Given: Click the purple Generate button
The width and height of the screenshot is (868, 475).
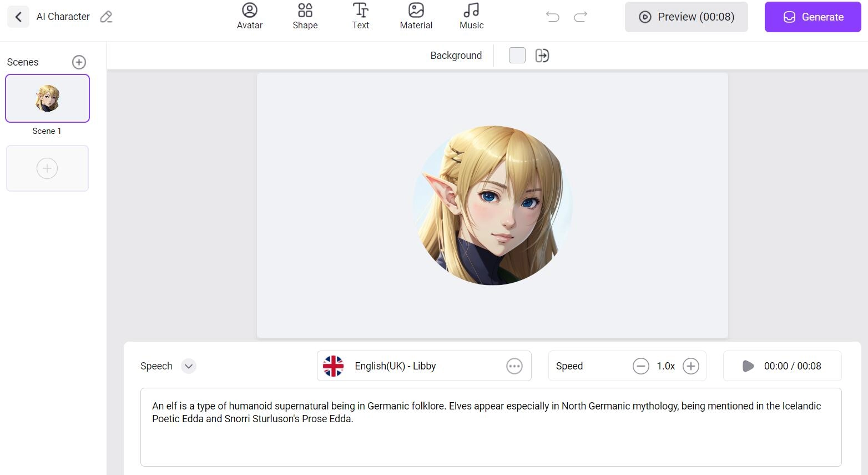Looking at the screenshot, I should coord(813,17).
